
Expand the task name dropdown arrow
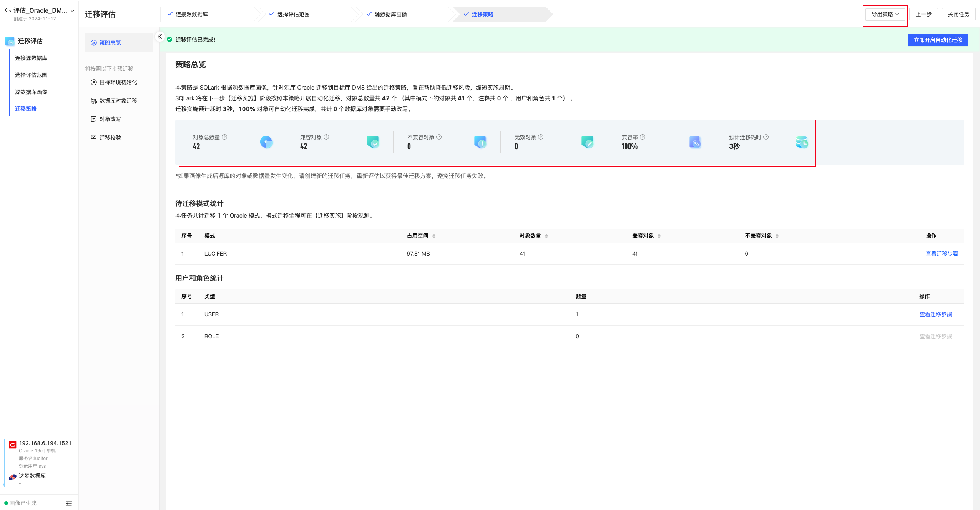point(73,10)
